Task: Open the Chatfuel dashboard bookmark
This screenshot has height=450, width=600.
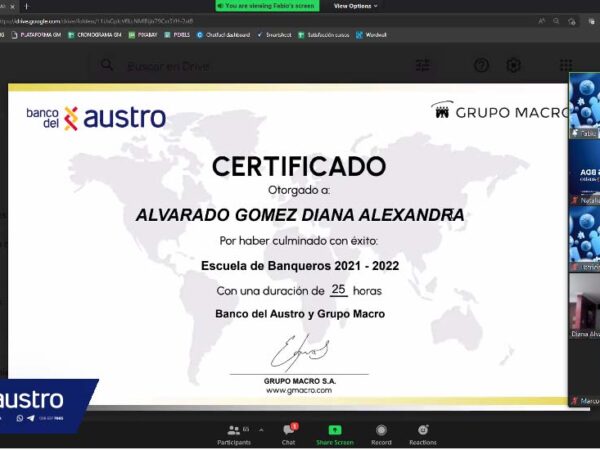Action: click(223, 35)
